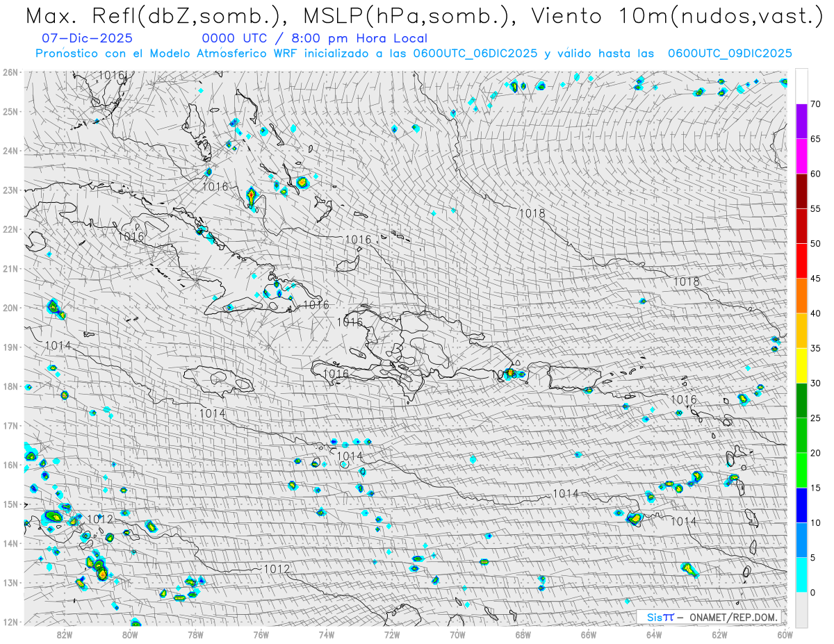
Task: Click the '60W' longitude axis label
Action: (x=785, y=634)
